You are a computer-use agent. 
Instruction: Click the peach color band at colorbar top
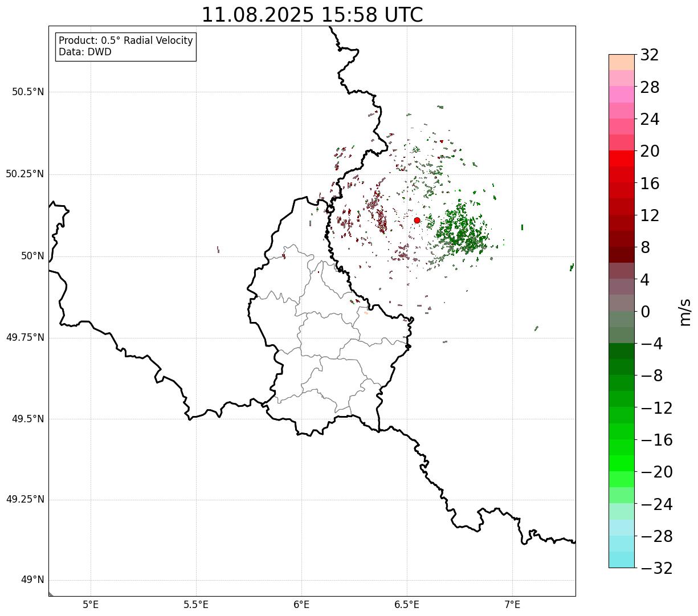pos(622,62)
